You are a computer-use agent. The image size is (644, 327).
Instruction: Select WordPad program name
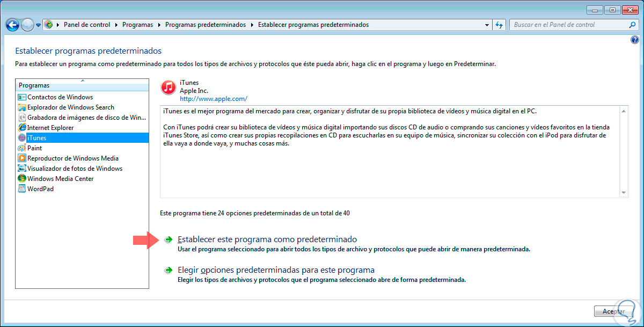pos(41,189)
